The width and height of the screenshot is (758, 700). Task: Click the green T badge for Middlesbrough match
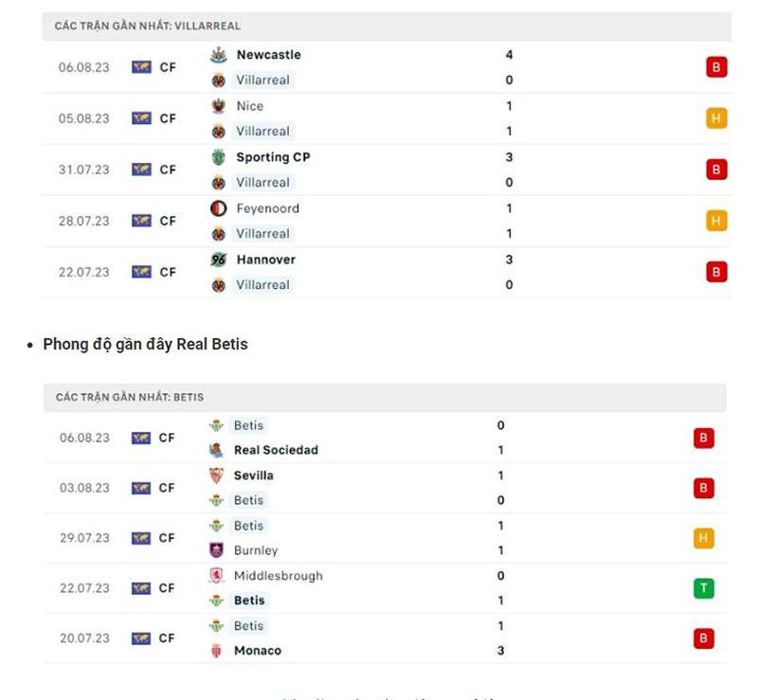(x=703, y=588)
